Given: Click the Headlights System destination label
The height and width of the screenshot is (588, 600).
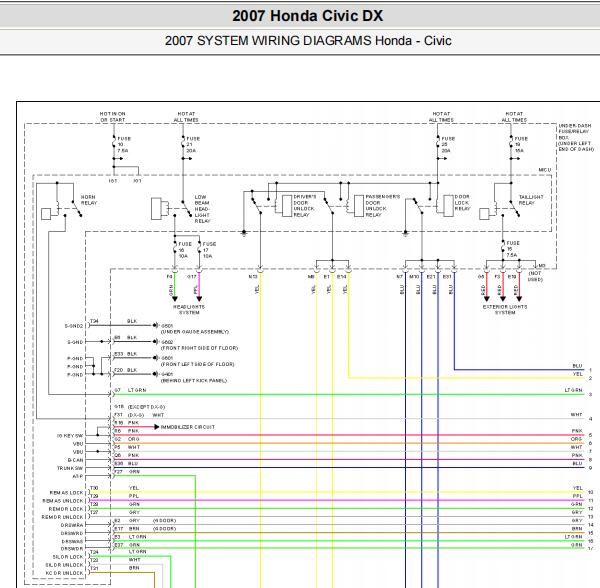Looking at the screenshot, I should 189,309.
